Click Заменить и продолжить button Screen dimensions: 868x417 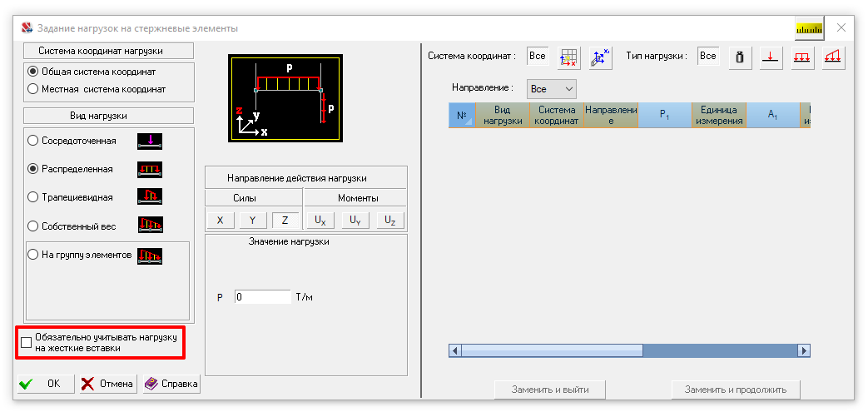[736, 390]
